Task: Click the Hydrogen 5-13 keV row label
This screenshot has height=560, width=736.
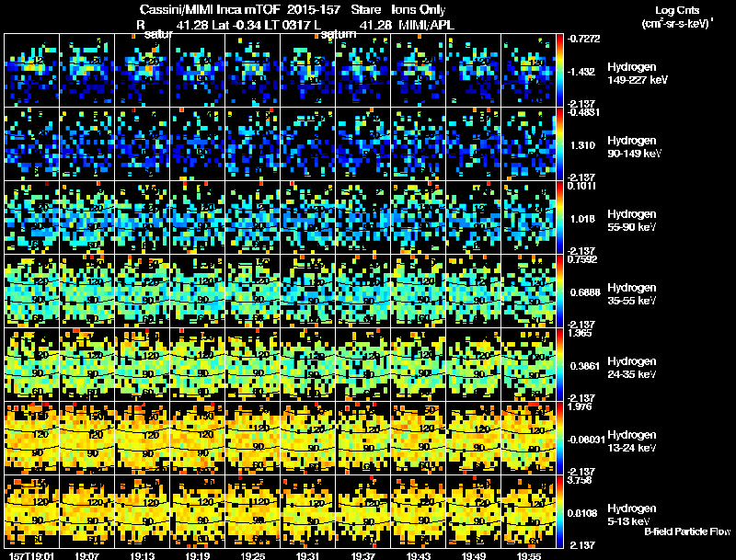Action: coord(632,515)
